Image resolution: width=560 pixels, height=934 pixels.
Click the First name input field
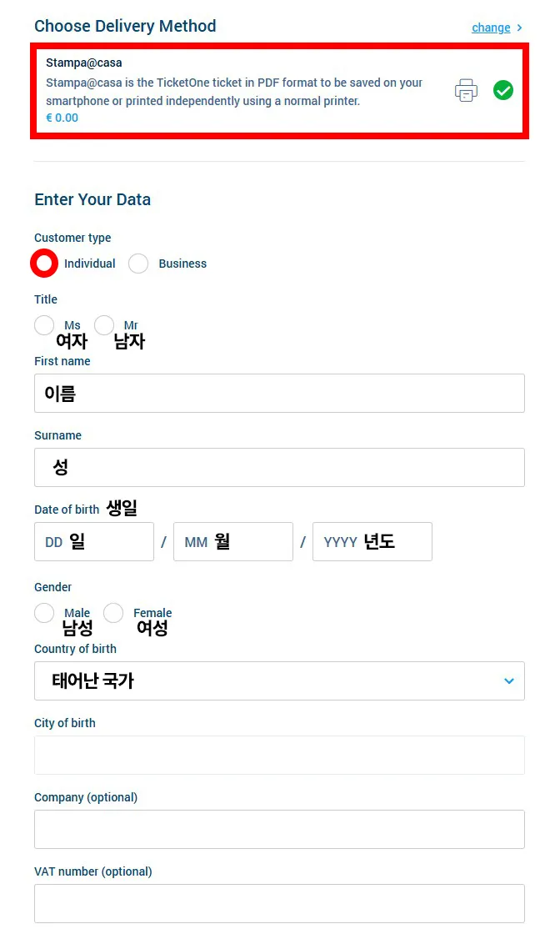coord(279,393)
